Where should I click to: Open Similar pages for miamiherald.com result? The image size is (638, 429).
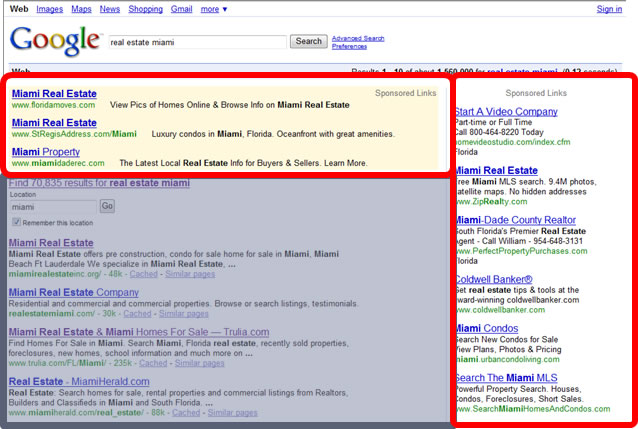(232, 412)
